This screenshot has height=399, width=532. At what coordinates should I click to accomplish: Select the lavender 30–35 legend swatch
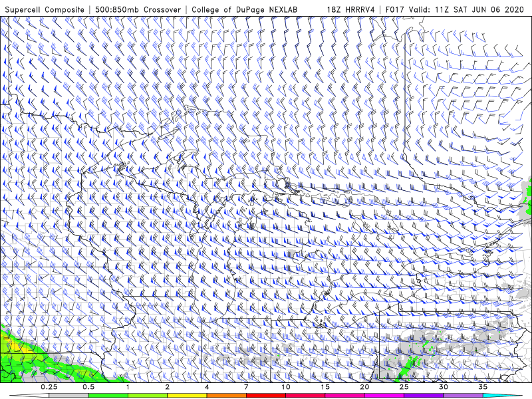coord(463,396)
